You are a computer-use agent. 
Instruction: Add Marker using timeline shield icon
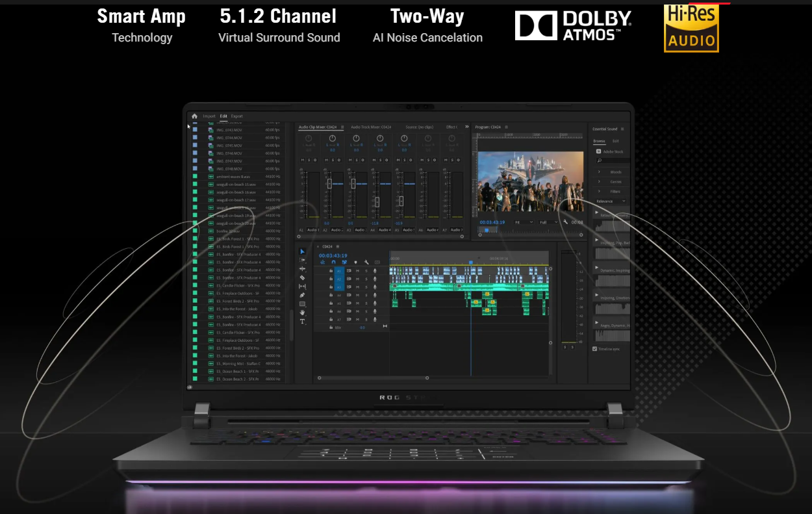(356, 262)
